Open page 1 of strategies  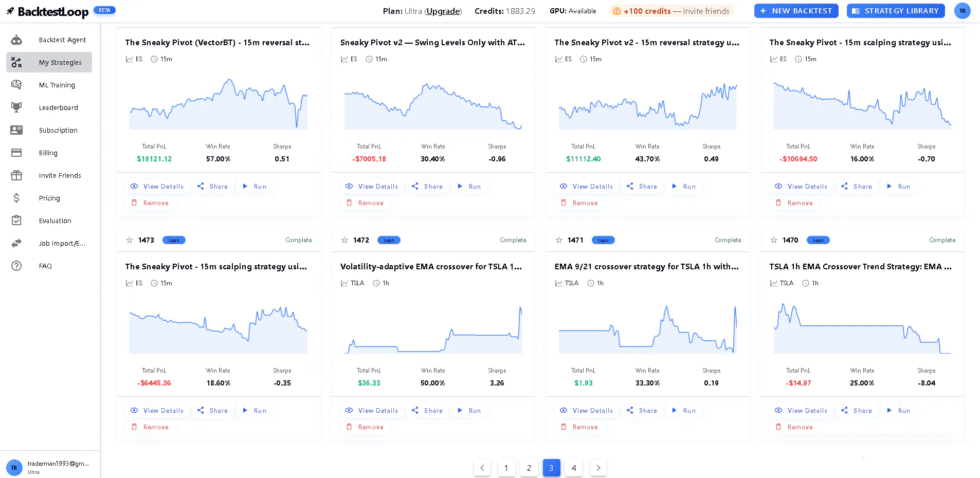tap(506, 468)
